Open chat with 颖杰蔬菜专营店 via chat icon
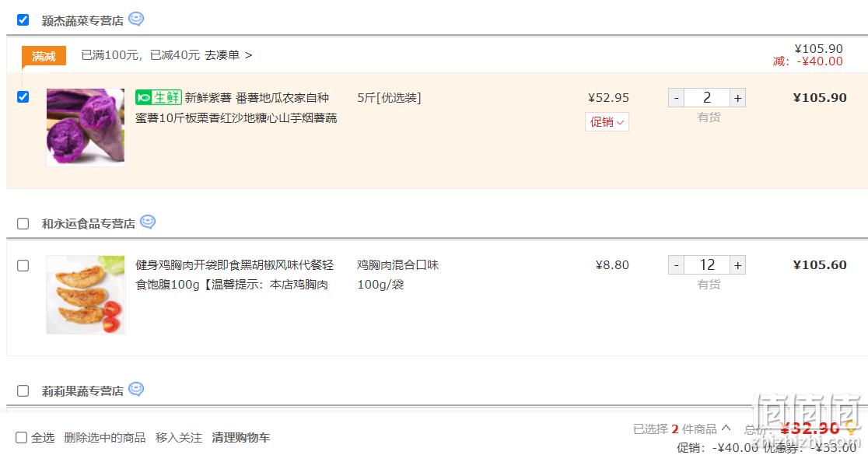The image size is (868, 455). point(136,19)
